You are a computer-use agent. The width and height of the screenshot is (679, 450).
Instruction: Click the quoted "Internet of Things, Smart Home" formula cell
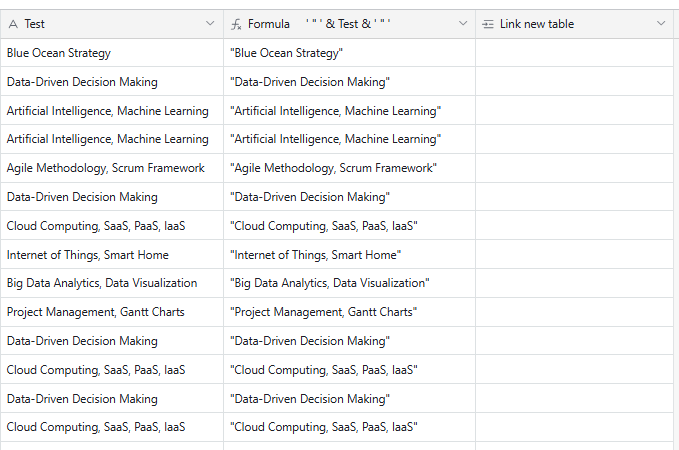click(349, 255)
